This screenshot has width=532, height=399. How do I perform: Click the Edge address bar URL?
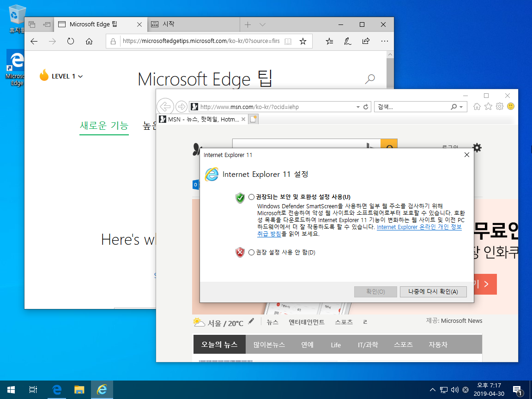tap(201, 41)
